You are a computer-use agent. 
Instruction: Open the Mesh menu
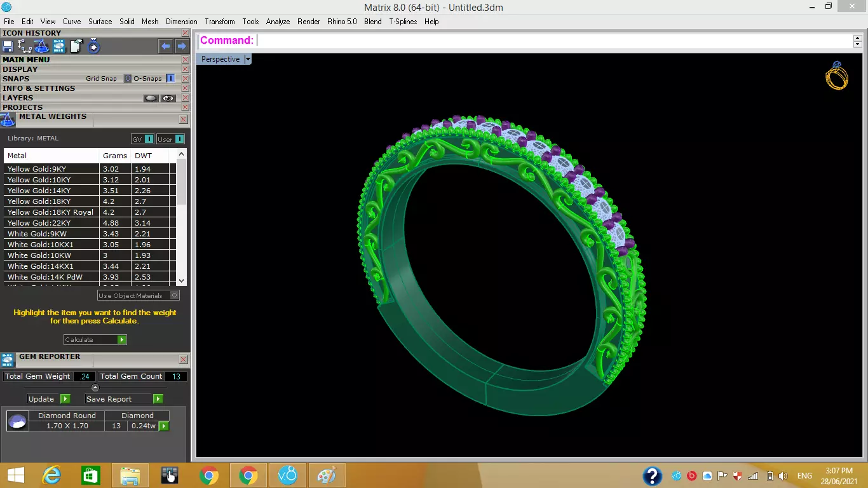pos(150,22)
